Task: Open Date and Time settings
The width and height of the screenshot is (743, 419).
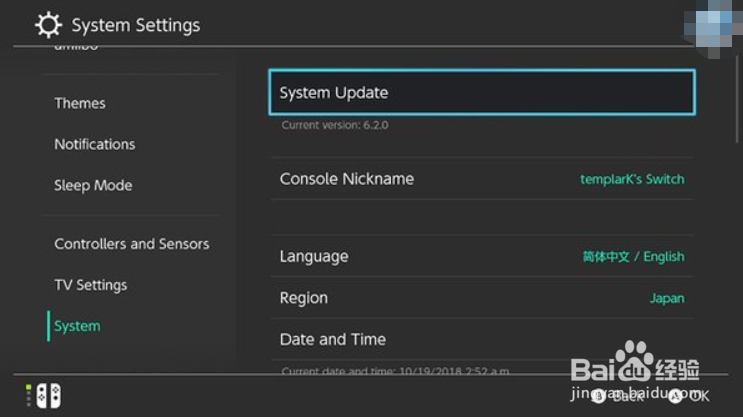Action: (333, 339)
